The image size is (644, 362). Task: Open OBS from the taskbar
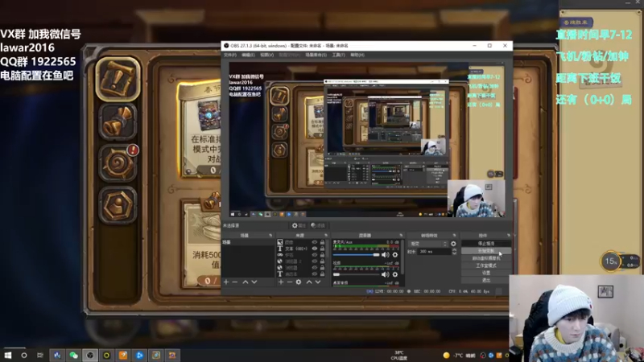90,355
